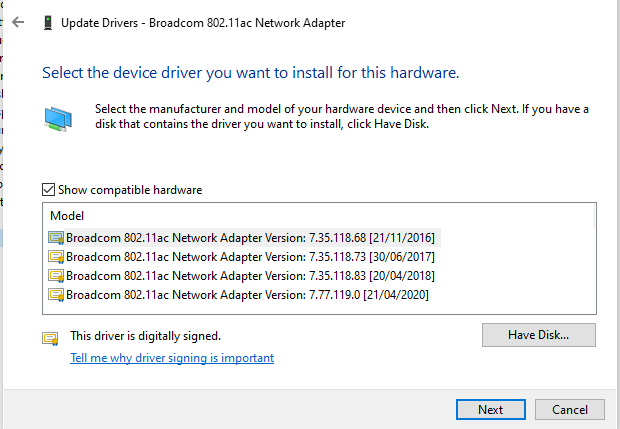Uncheck Show compatible hardware checkbox
This screenshot has width=620, height=429.
[x=48, y=190]
